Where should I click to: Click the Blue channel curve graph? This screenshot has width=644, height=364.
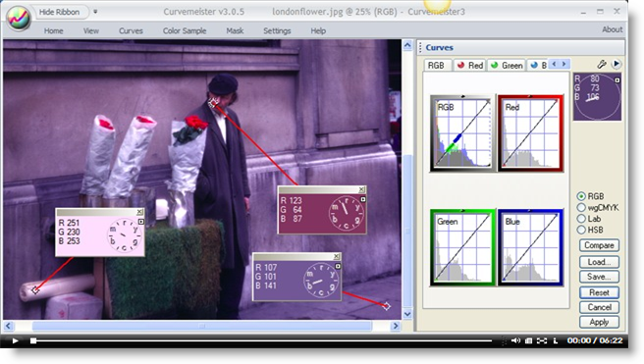530,247
